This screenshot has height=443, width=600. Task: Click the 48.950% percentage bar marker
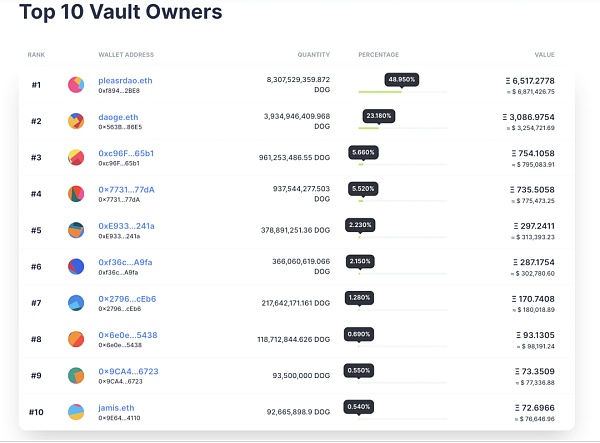(x=401, y=80)
